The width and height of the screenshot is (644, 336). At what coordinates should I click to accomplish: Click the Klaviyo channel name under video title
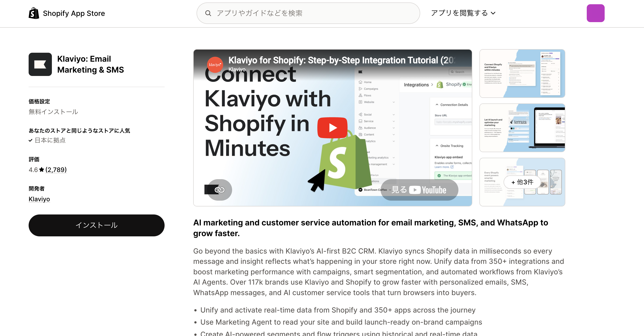(x=237, y=69)
